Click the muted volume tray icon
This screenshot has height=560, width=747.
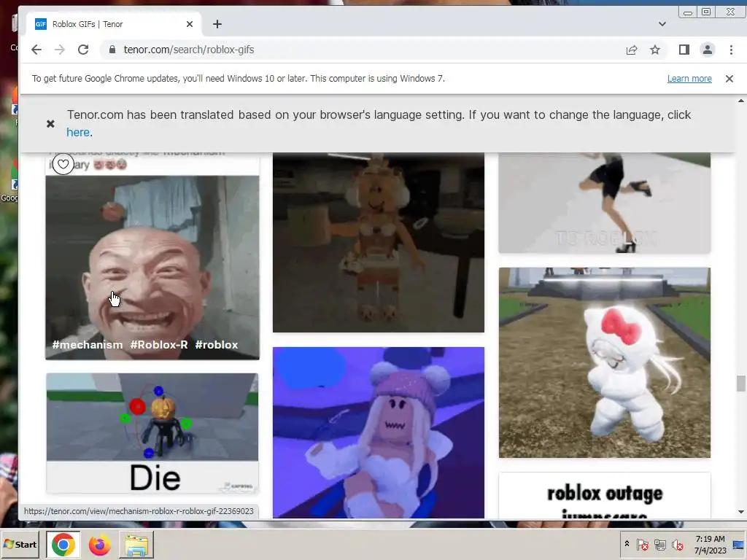point(677,544)
